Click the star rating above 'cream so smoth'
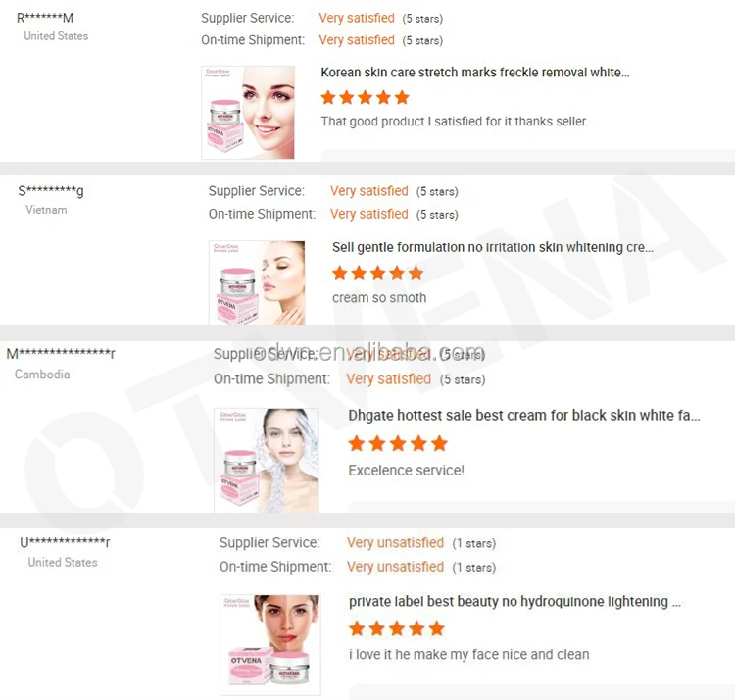735x700 pixels. (x=378, y=273)
